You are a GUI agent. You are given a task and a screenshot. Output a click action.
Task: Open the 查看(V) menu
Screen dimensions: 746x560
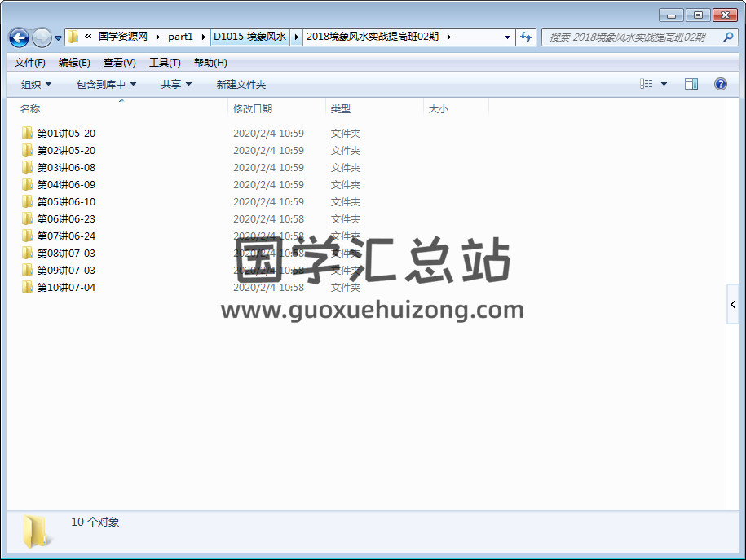pos(119,63)
